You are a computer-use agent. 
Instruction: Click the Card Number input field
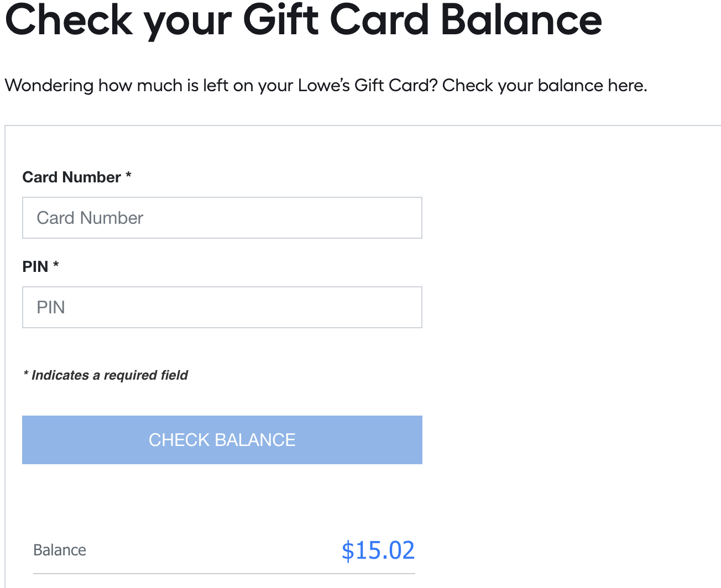click(222, 218)
